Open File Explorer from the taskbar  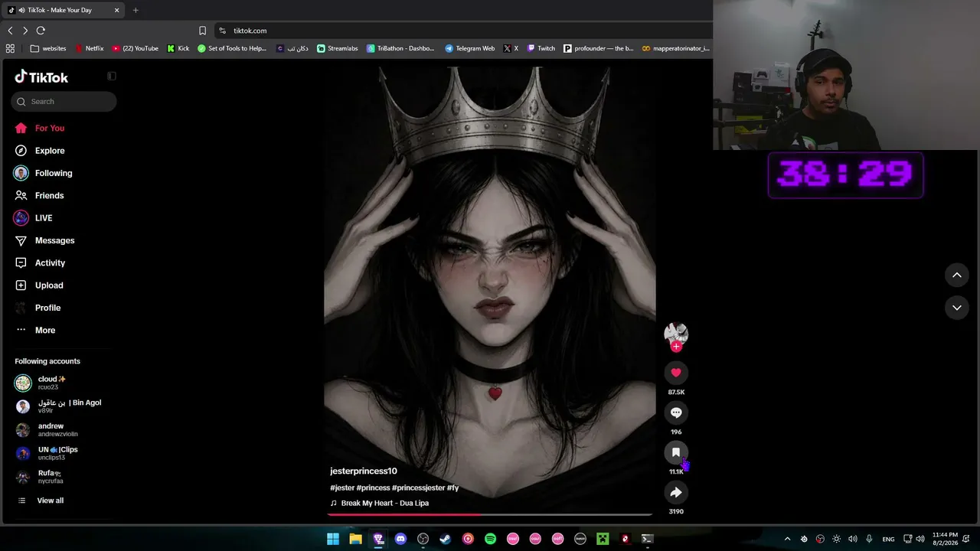coord(355,539)
